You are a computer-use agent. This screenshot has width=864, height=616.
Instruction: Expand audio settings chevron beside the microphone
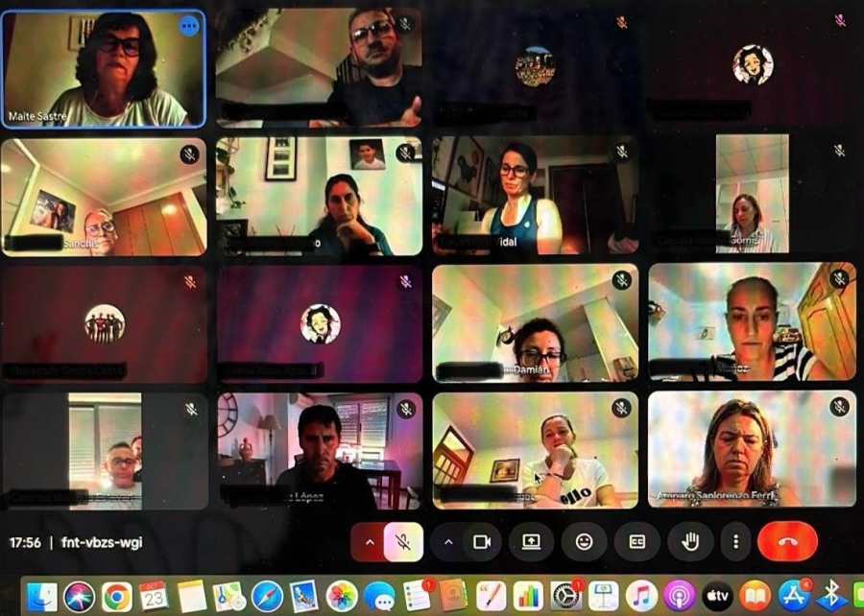(369, 542)
